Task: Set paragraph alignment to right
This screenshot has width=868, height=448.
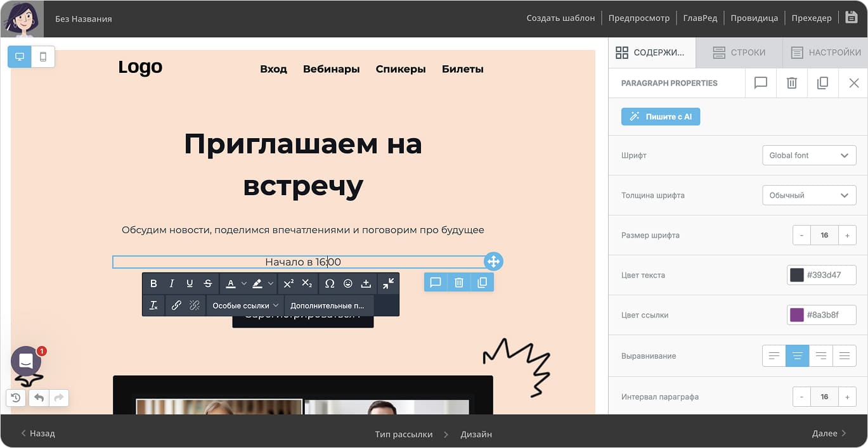Action: 820,355
